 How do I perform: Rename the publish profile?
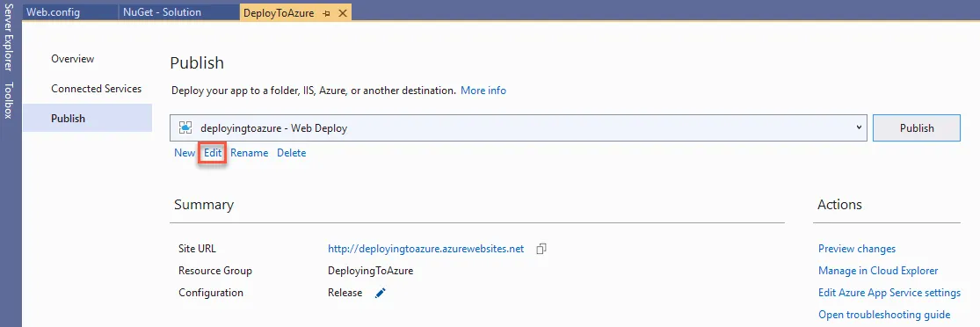pos(249,153)
